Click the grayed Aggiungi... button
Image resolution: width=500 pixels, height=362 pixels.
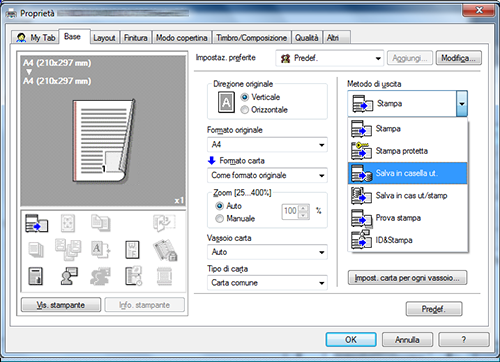click(410, 58)
